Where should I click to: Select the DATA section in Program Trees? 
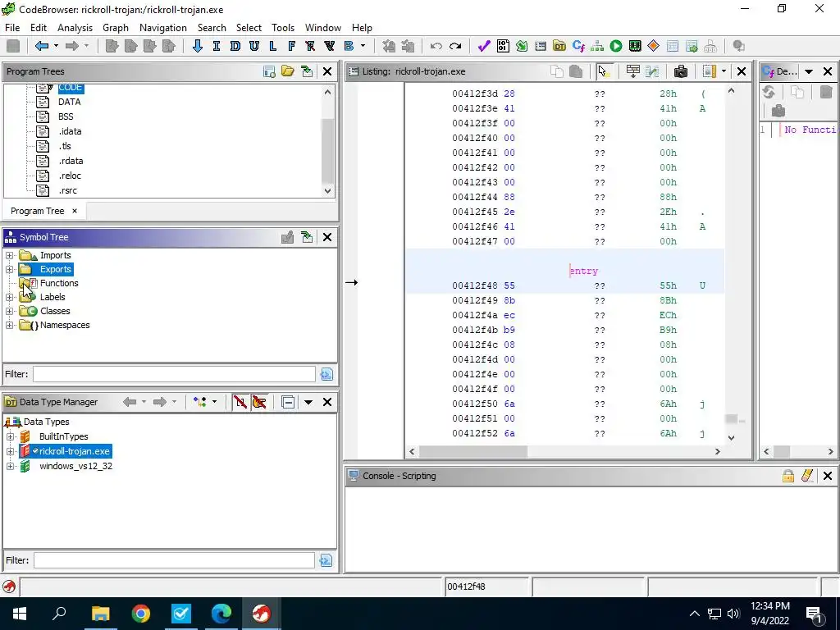coord(70,102)
